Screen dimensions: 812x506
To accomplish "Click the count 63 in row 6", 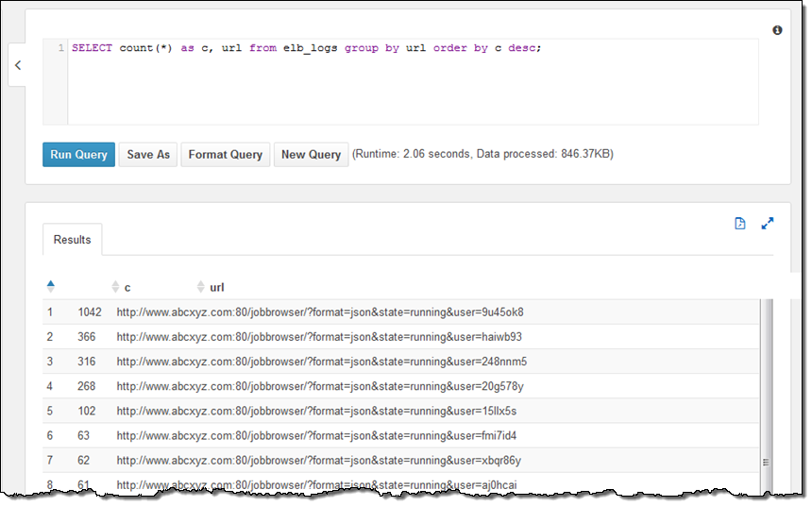I will click(86, 435).
